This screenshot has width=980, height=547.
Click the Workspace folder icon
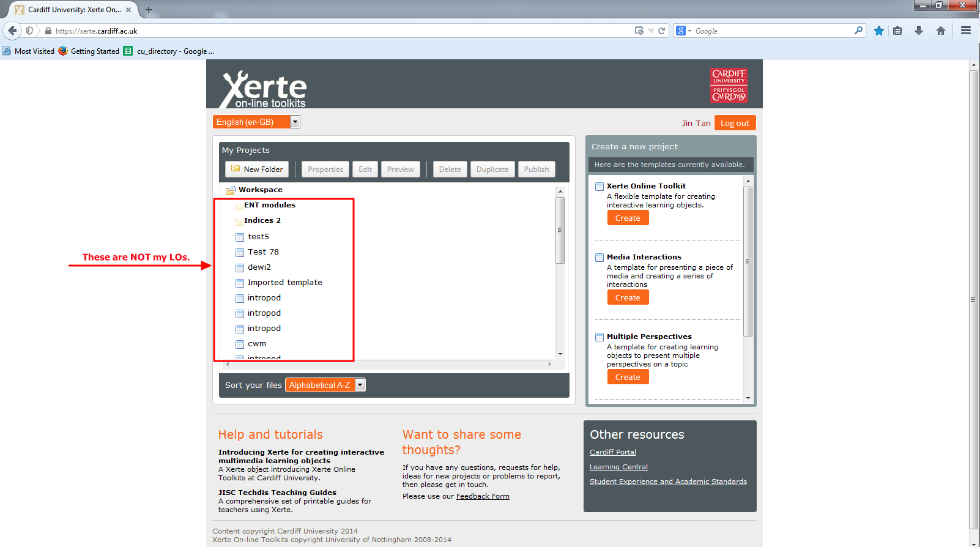(x=231, y=190)
